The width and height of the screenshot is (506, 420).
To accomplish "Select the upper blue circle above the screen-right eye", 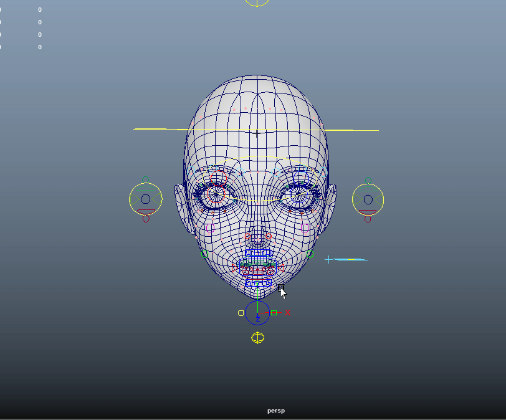I will point(301,178).
